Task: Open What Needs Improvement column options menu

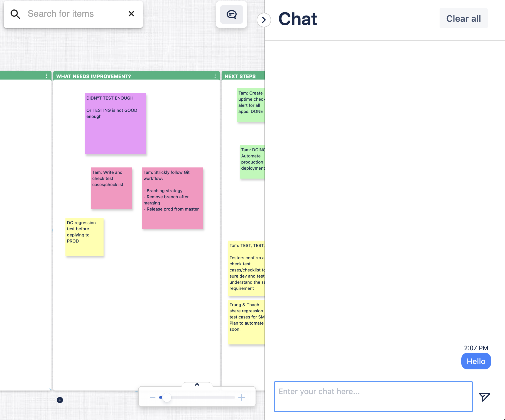Action: [x=215, y=76]
